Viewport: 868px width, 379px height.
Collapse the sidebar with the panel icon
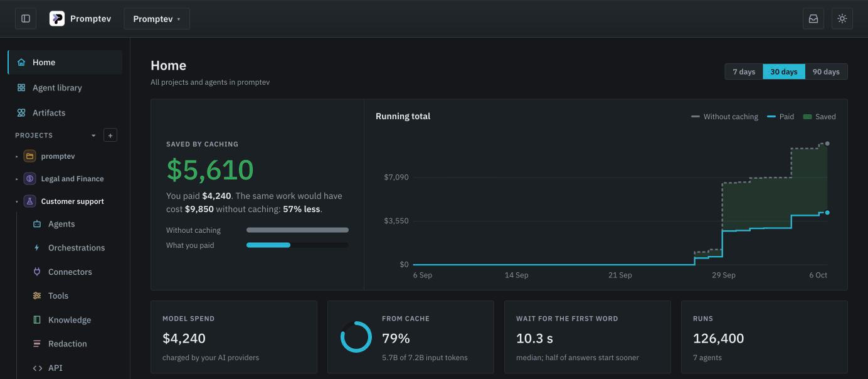(x=26, y=19)
